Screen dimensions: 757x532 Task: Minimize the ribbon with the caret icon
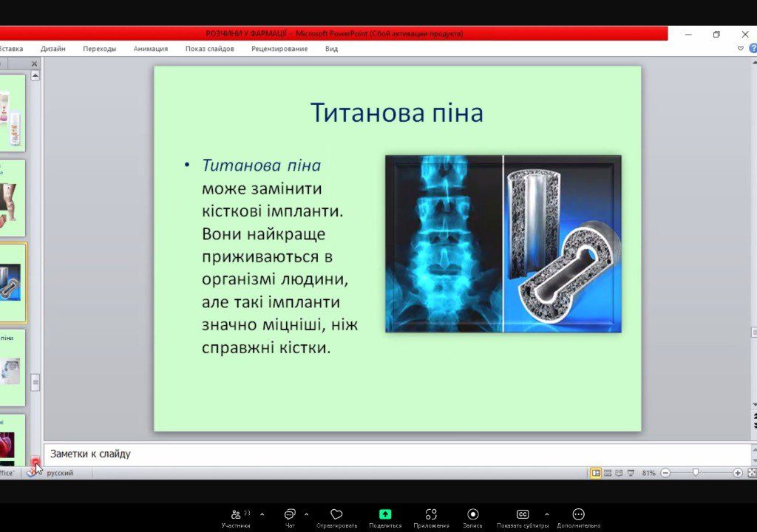pos(741,48)
